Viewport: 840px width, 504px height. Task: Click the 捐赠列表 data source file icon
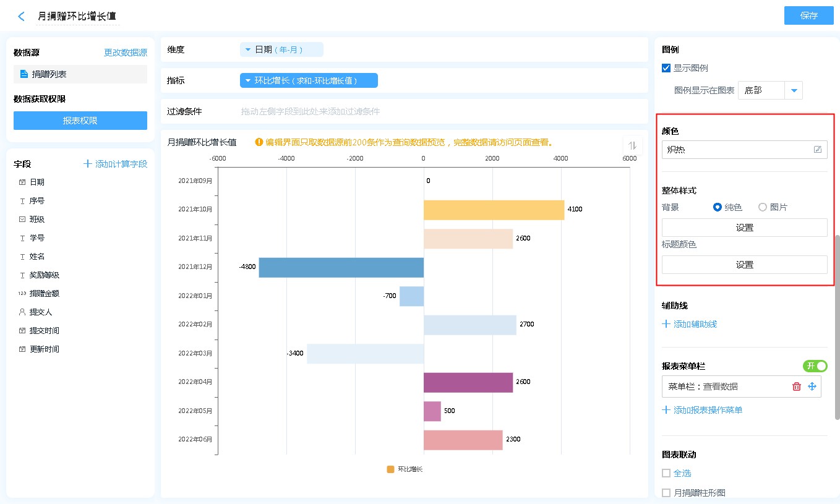click(24, 74)
